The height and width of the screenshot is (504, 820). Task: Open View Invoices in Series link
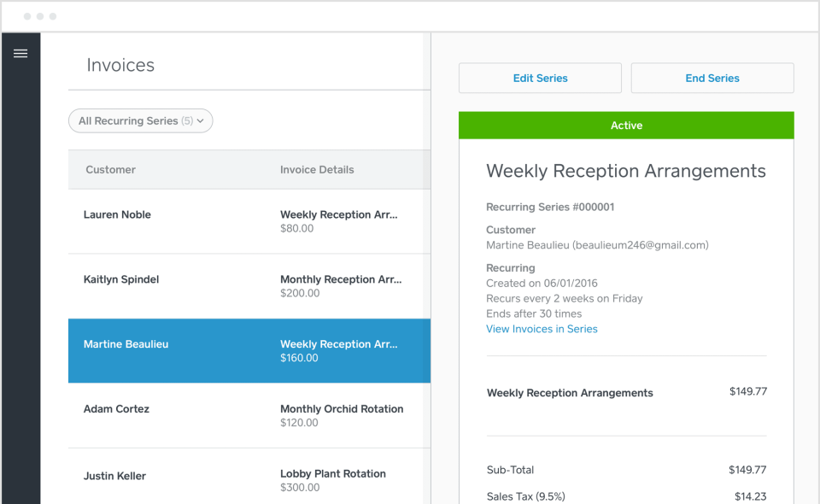[542, 329]
